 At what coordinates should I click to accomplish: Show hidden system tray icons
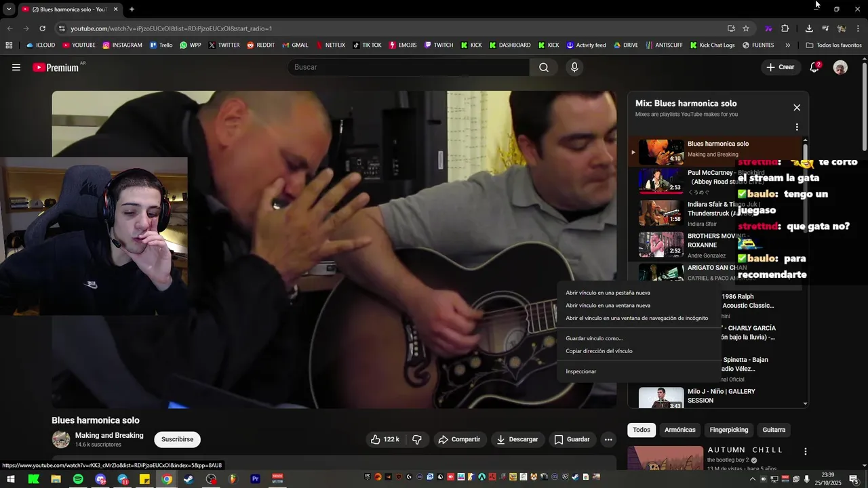[x=752, y=479]
